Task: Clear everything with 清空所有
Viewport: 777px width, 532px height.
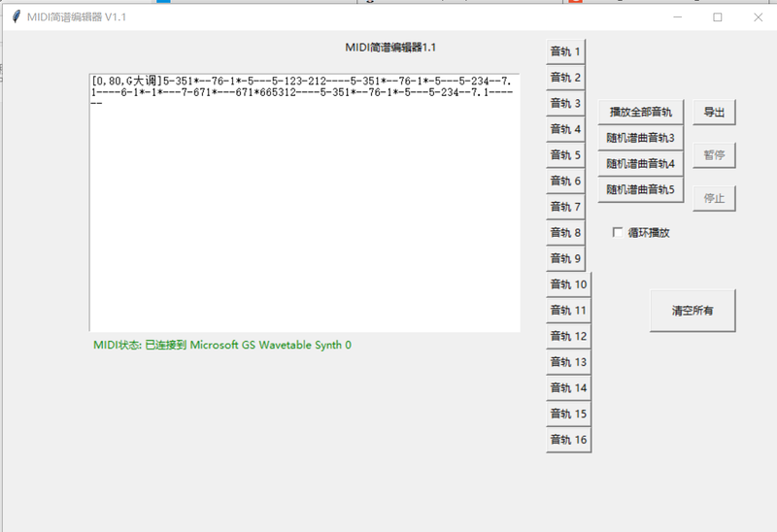Action: point(693,311)
